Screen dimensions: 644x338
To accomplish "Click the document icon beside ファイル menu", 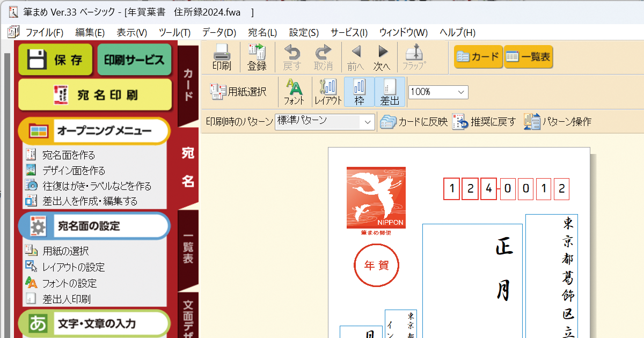I will [x=13, y=32].
